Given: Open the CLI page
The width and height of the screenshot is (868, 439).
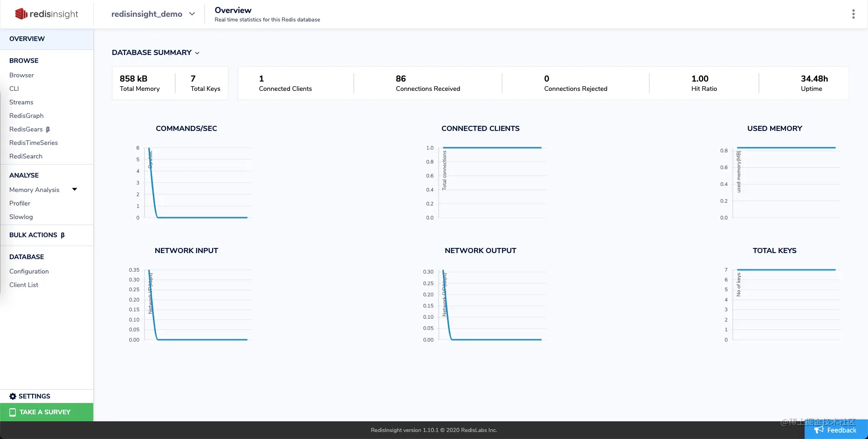Looking at the screenshot, I should 14,89.
